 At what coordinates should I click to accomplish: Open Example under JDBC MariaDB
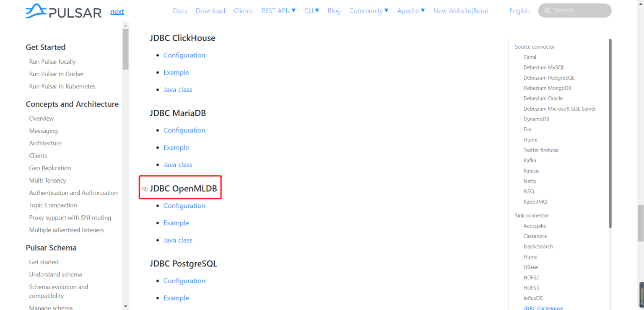176,147
